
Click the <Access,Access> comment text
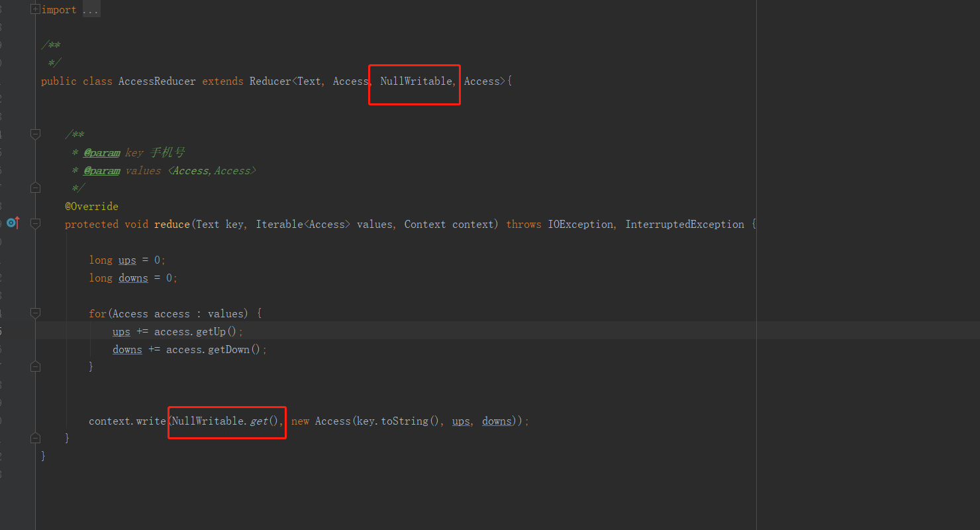211,171
